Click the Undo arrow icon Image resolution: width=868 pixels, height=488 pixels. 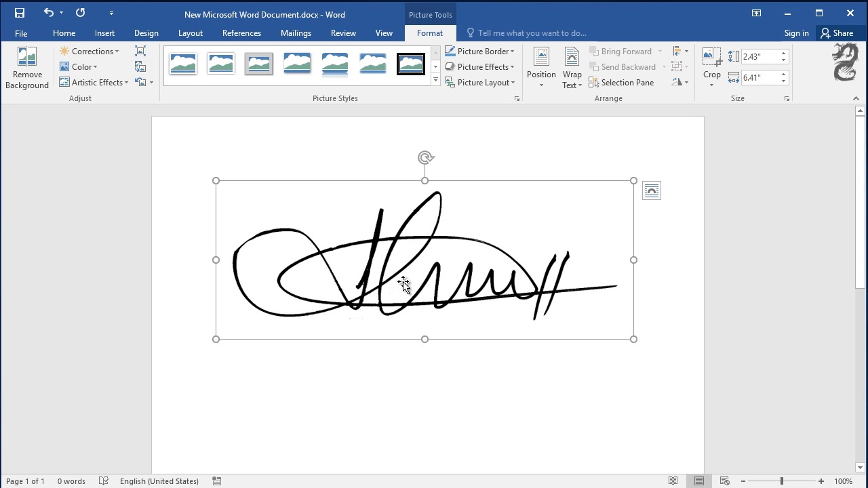point(48,13)
